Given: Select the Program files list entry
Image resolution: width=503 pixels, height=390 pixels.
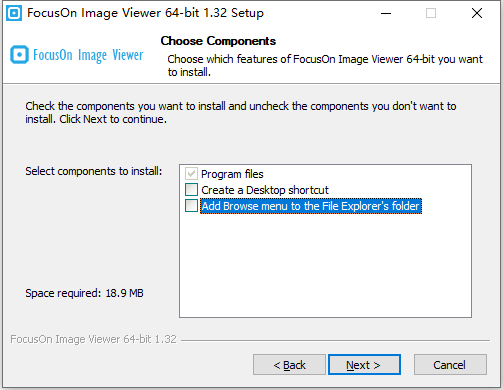Looking at the screenshot, I should (232, 174).
